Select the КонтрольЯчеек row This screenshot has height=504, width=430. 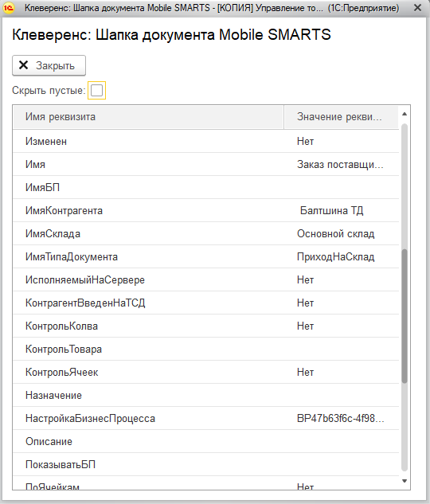(205, 373)
